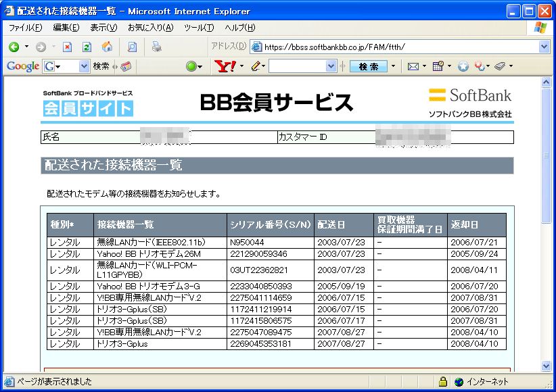The image size is (556, 392).
Task: Click the シリアル番号(S/N) column header
Action: click(x=270, y=224)
